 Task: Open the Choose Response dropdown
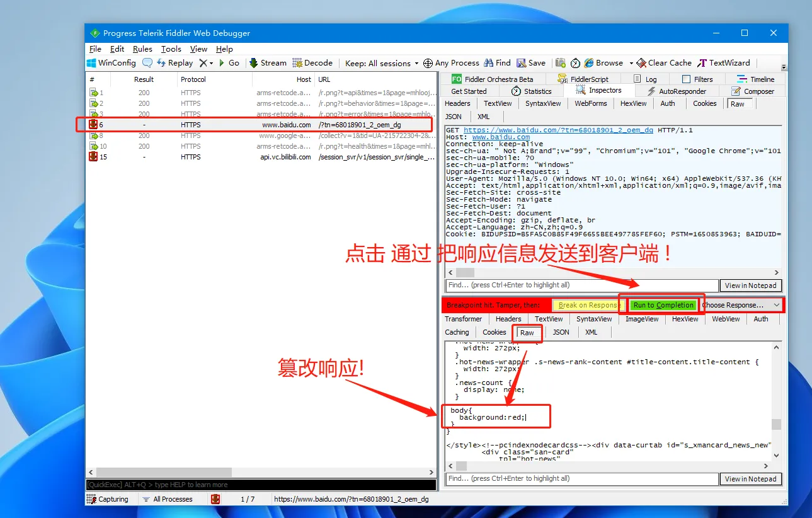[x=741, y=305]
